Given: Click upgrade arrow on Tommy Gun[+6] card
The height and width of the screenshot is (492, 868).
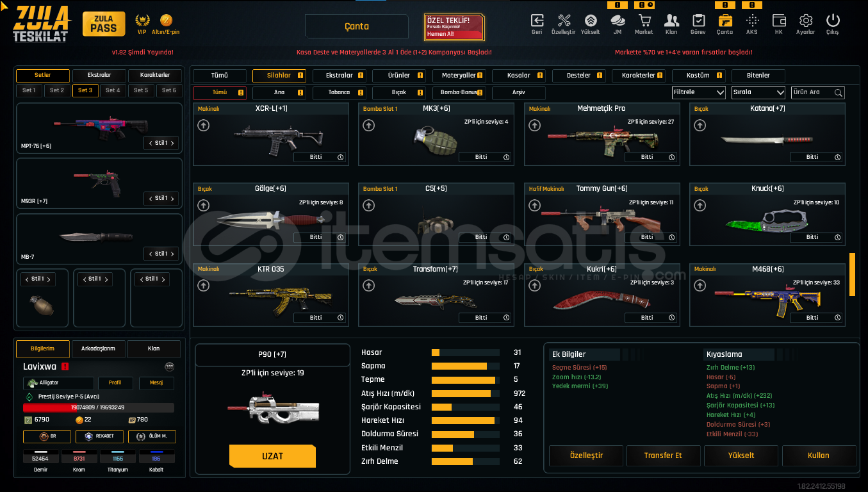Looking at the screenshot, I should tap(534, 206).
